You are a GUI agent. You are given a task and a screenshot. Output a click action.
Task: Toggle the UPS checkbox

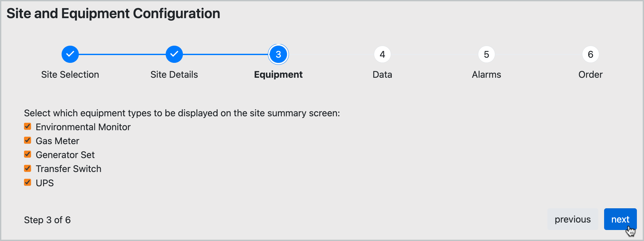click(x=28, y=182)
